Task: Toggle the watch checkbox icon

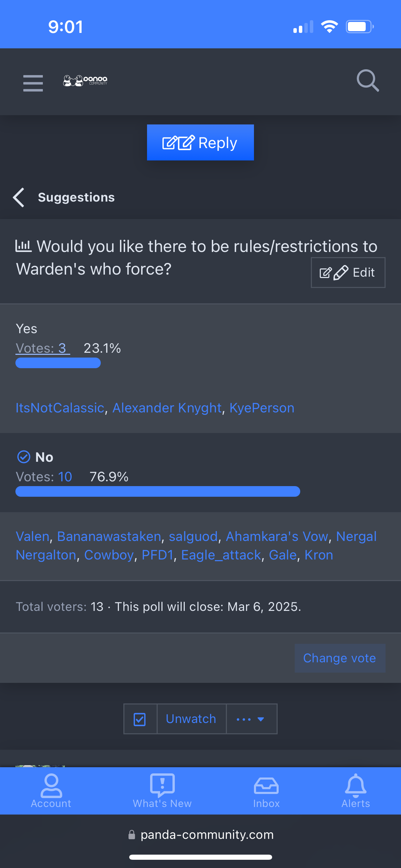Action: pyautogui.click(x=140, y=719)
